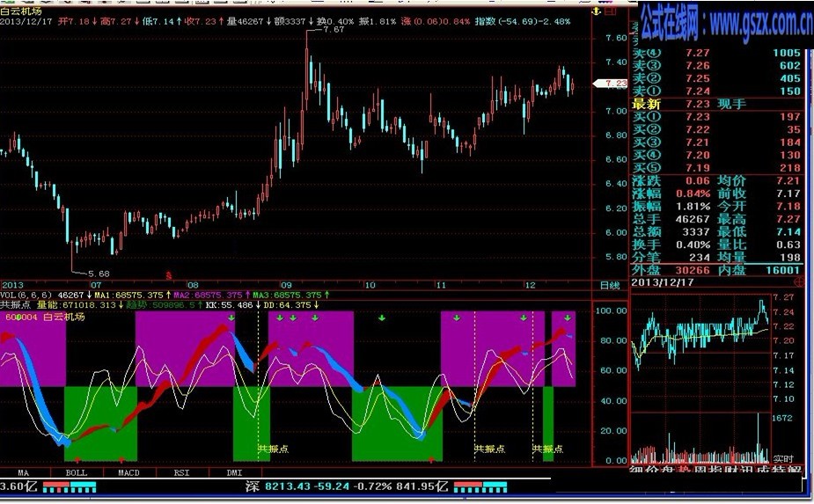This screenshot has height=504, width=814.
Task: Click the yellow anchor icon above the price axis
Action: click(x=596, y=11)
